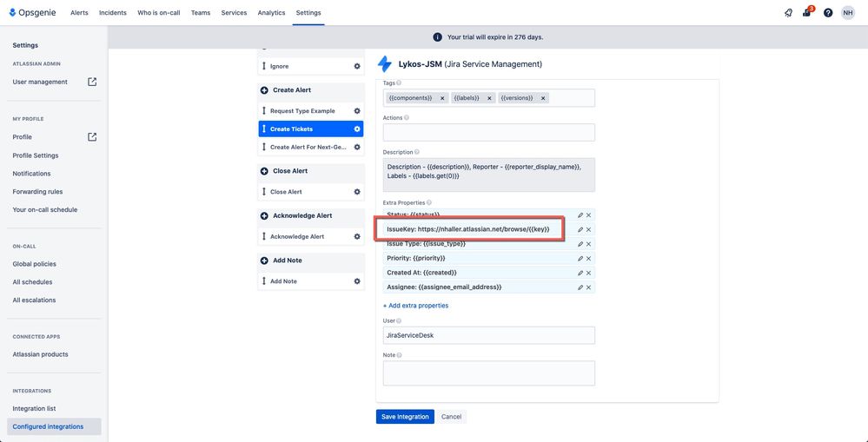The width and height of the screenshot is (868, 442).
Task: Open the Services menu
Action: pyautogui.click(x=235, y=13)
